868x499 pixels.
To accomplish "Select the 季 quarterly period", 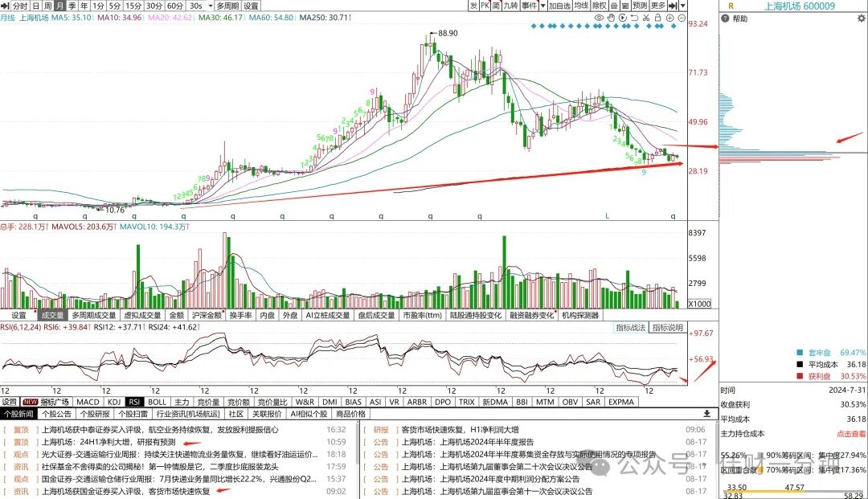I will [72, 6].
